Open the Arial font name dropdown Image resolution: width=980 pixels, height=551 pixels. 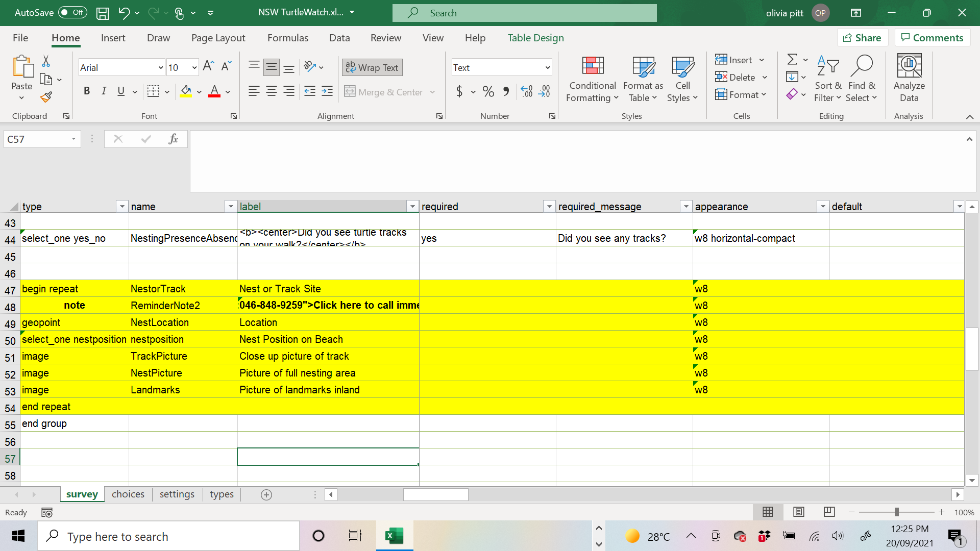(x=160, y=67)
